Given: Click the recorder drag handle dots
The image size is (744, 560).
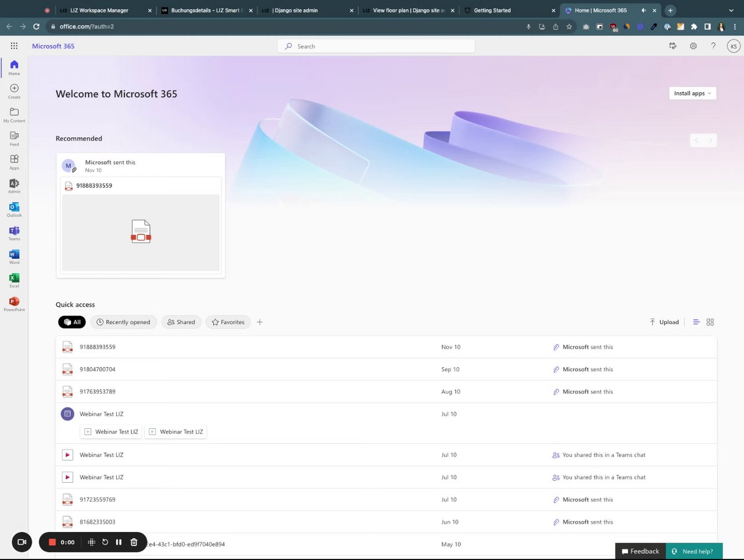Looking at the screenshot, I should click(x=91, y=542).
